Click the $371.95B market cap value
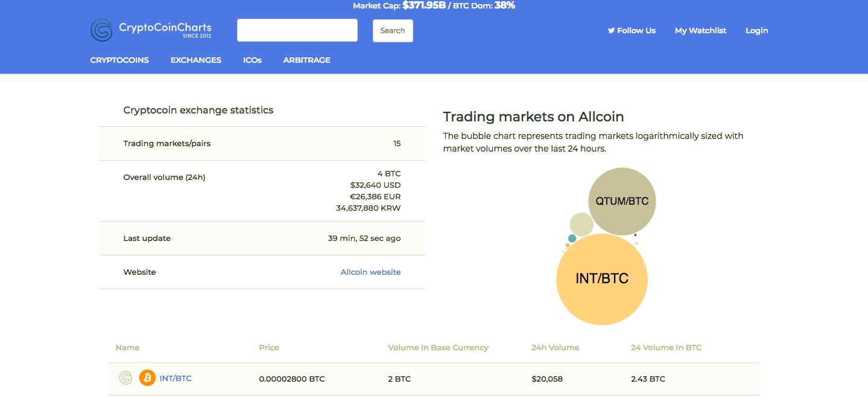868x398 pixels. pos(424,5)
